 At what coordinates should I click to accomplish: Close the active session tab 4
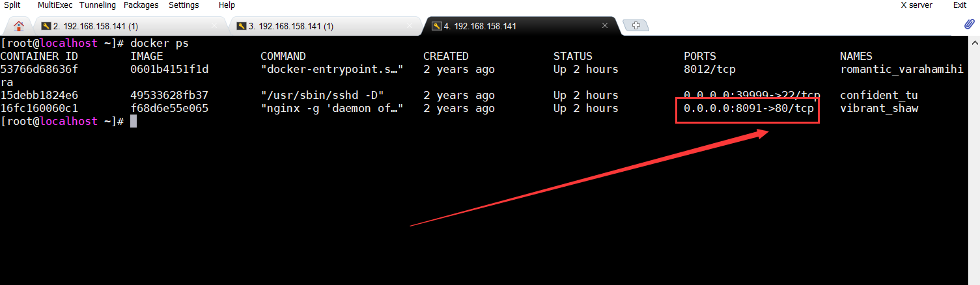[x=605, y=26]
